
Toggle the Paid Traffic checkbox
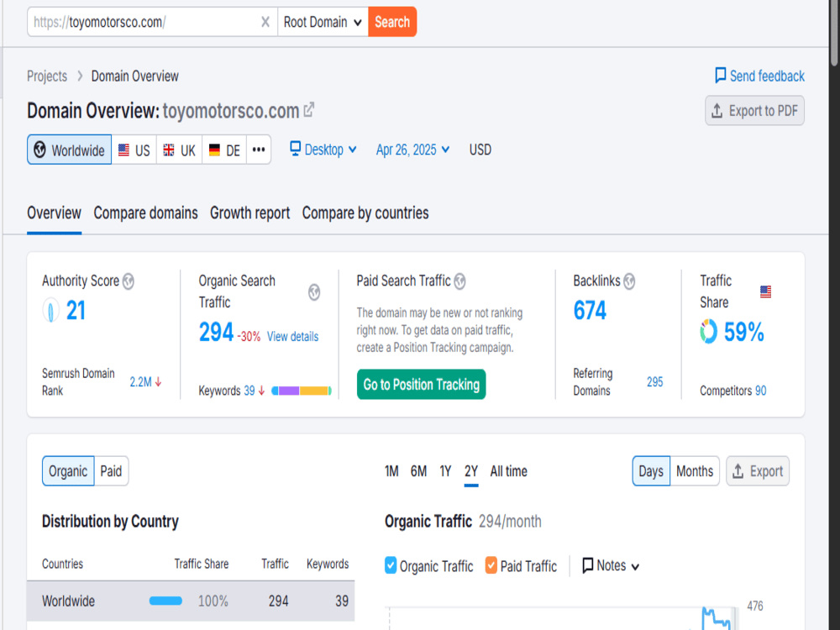click(491, 565)
